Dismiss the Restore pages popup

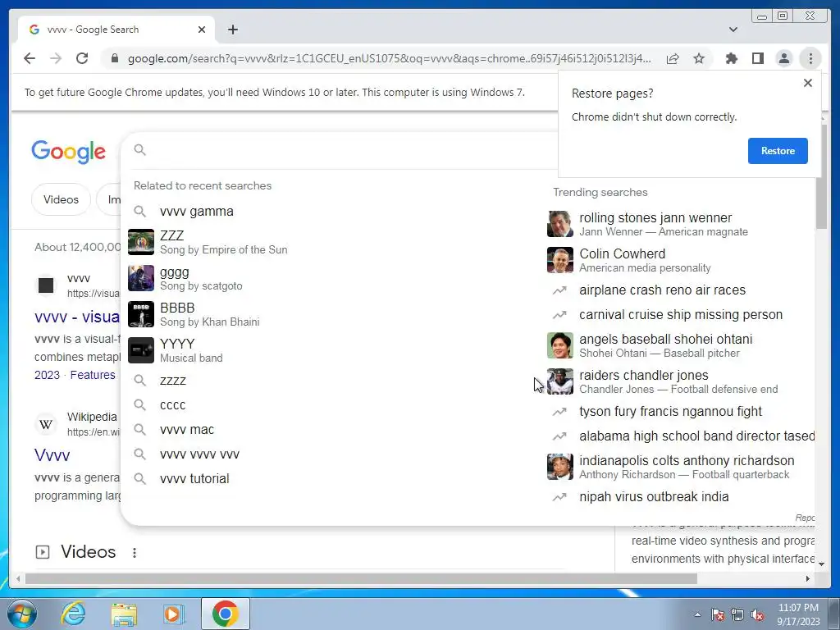click(808, 83)
